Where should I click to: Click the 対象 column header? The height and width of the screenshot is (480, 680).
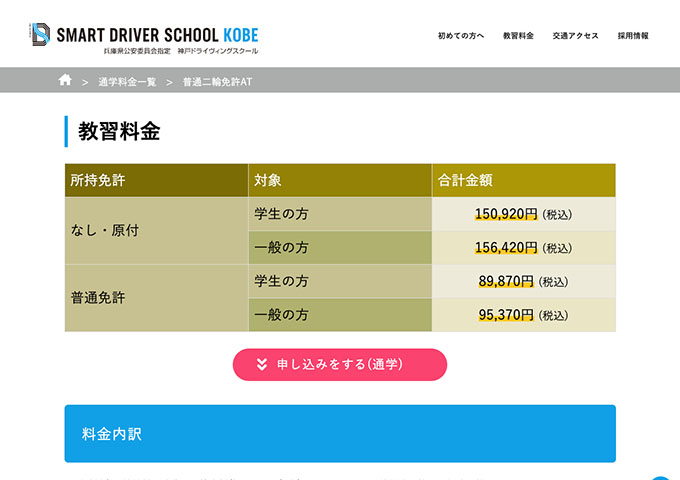(340, 180)
